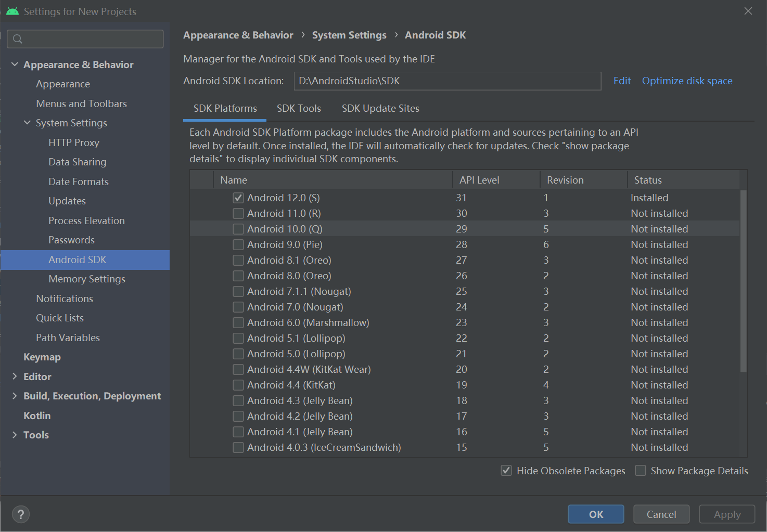
Task: Open Quick Lists settings
Action: pos(60,318)
